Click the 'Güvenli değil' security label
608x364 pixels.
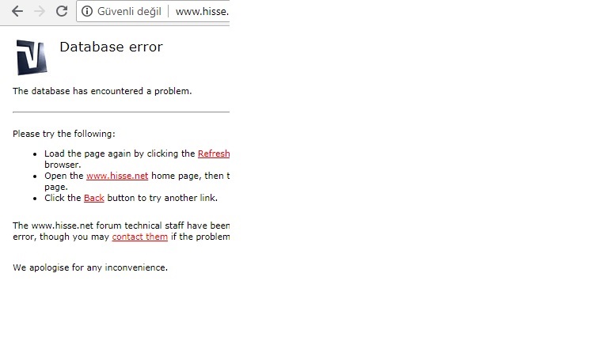tap(128, 12)
